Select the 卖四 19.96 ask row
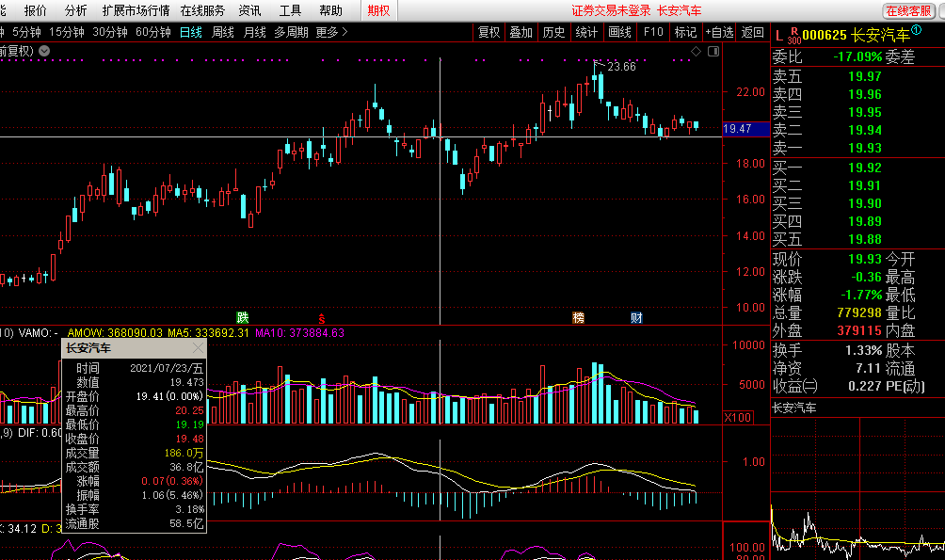 (857, 95)
